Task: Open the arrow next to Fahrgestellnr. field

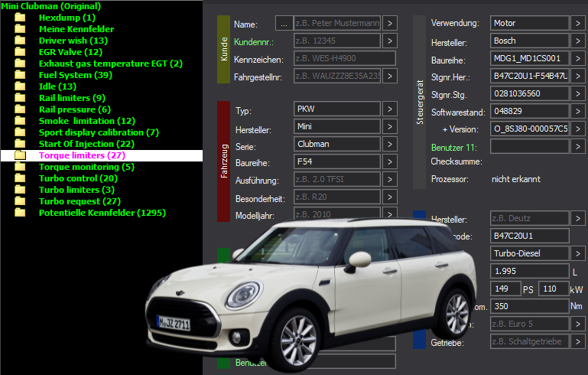Action: (390, 76)
